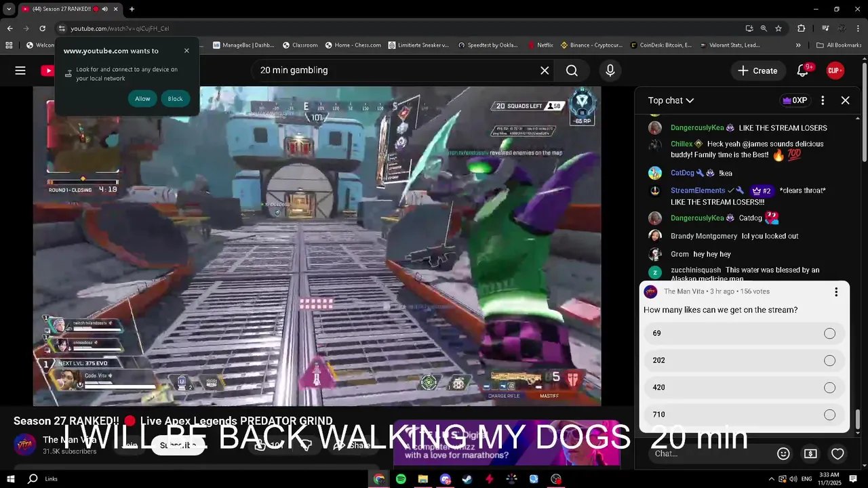Open live chat more options menu
This screenshot has height=488, width=868.
[x=823, y=100]
